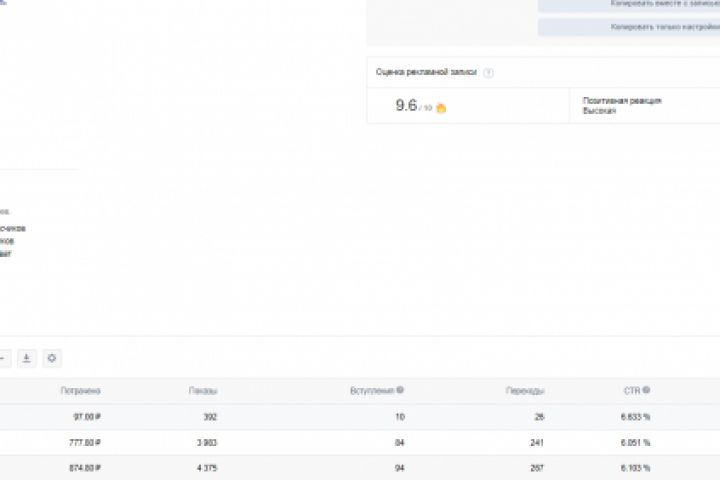Click the Переходы column header

point(525,391)
